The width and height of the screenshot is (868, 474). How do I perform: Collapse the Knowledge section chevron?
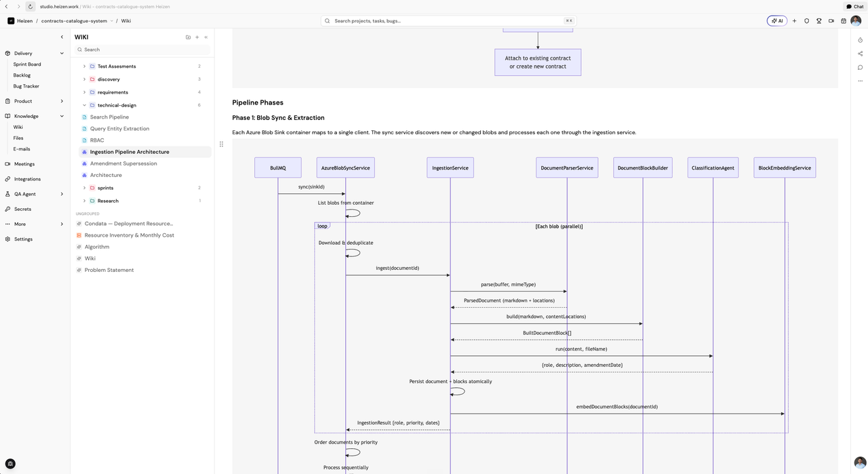point(62,116)
